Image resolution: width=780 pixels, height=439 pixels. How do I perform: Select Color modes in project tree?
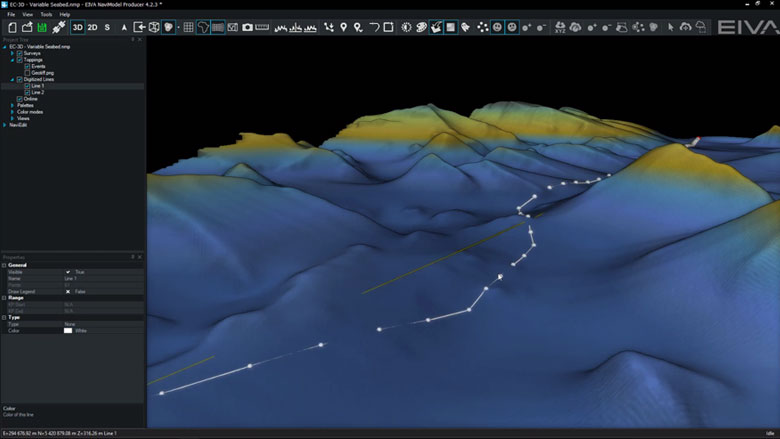(x=30, y=112)
